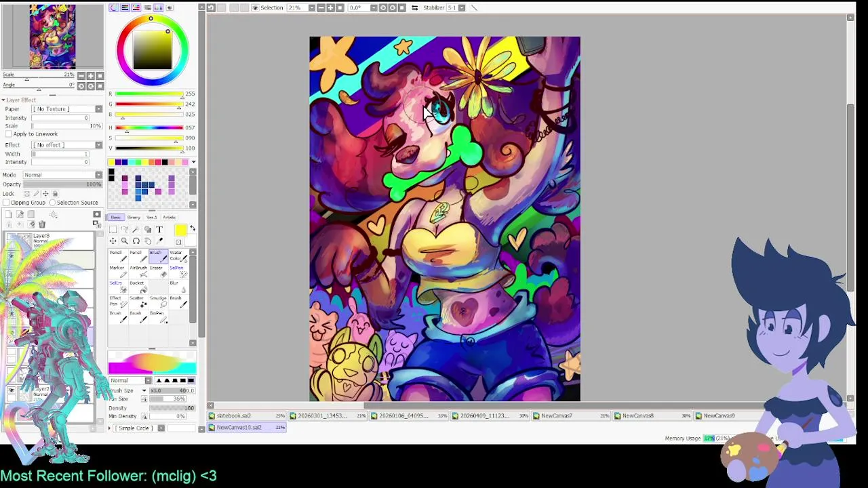Toggle Min Density pressure checkbox
868x488 pixels.
click(144, 416)
